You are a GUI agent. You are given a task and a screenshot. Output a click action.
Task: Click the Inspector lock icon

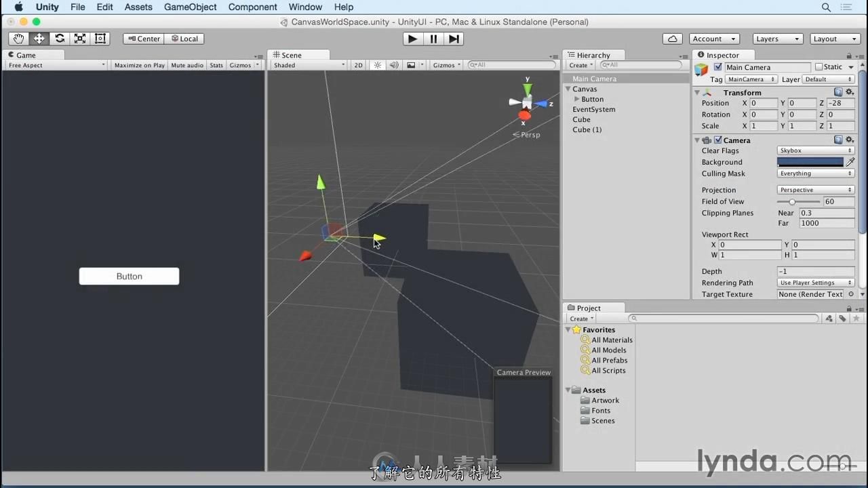coord(849,56)
